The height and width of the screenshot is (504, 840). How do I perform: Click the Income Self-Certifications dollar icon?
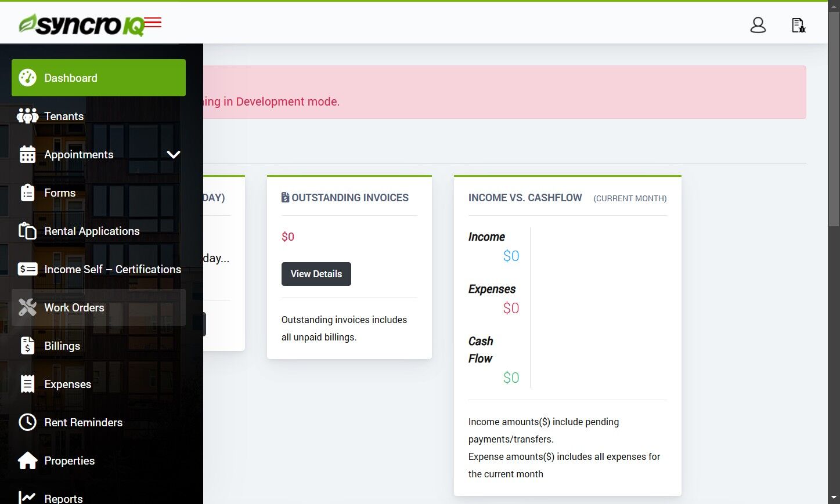[x=27, y=269]
